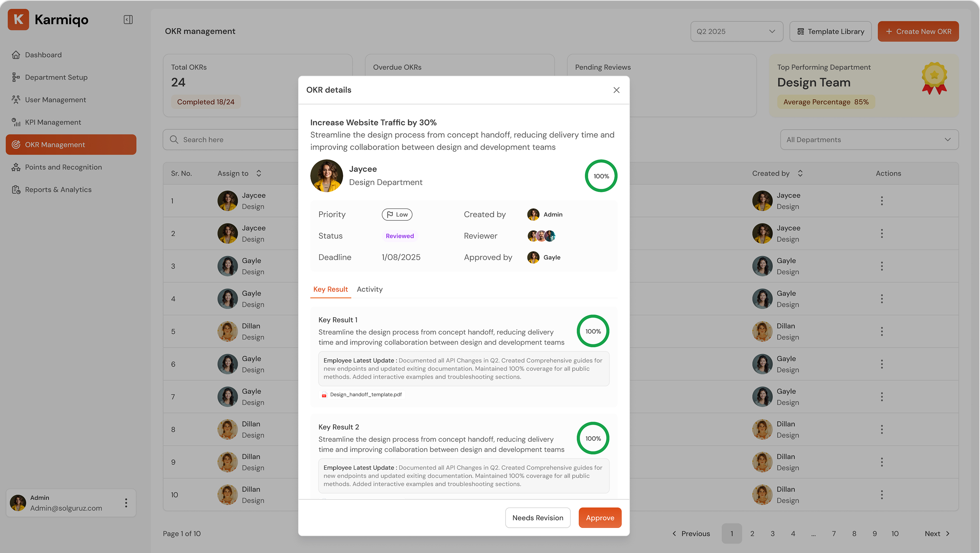Viewport: 980px width, 553px height.
Task: Switch to the Key Result tab
Action: coord(330,289)
